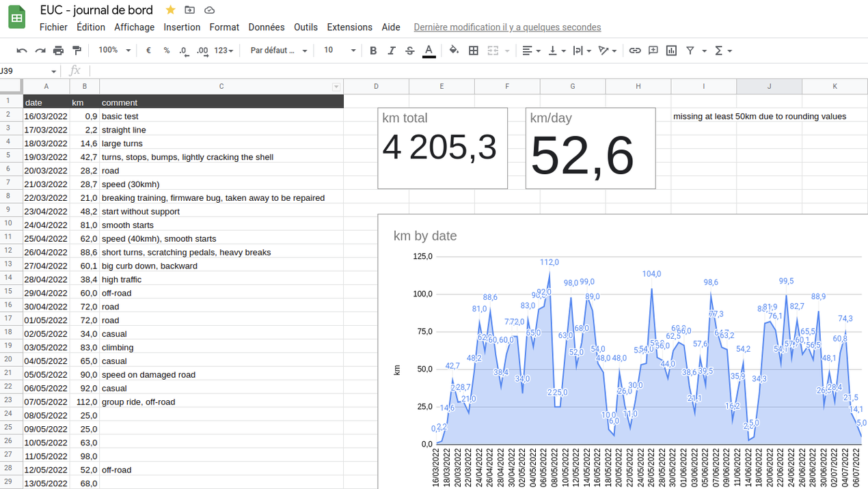The height and width of the screenshot is (489, 868).
Task: Insert a comment from the toolbar
Action: coord(653,51)
